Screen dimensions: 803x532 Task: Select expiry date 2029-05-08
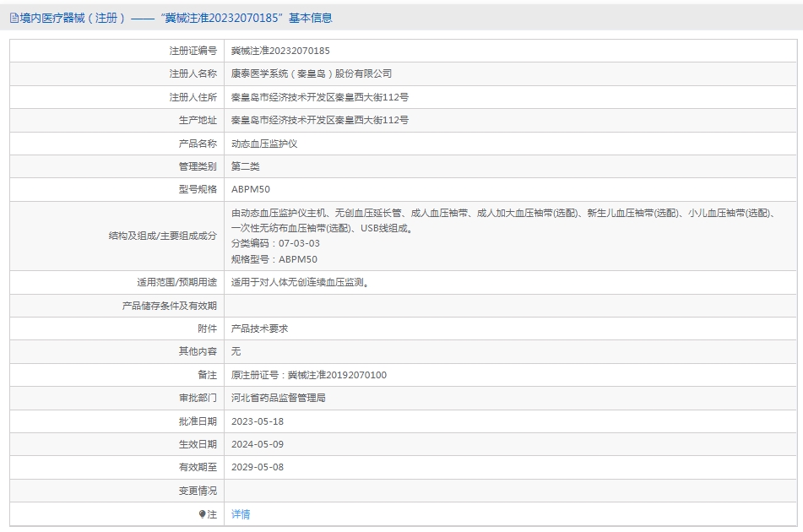point(257,467)
